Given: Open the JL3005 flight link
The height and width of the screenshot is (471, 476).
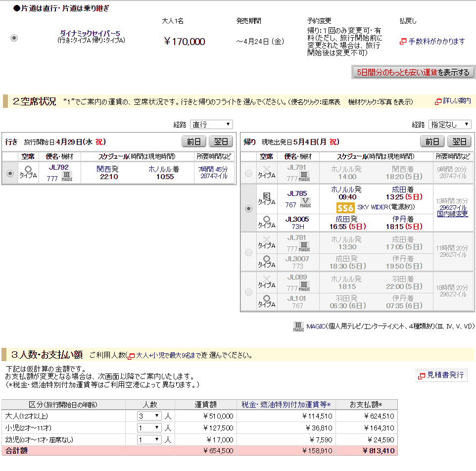Looking at the screenshot, I should tap(297, 219).
